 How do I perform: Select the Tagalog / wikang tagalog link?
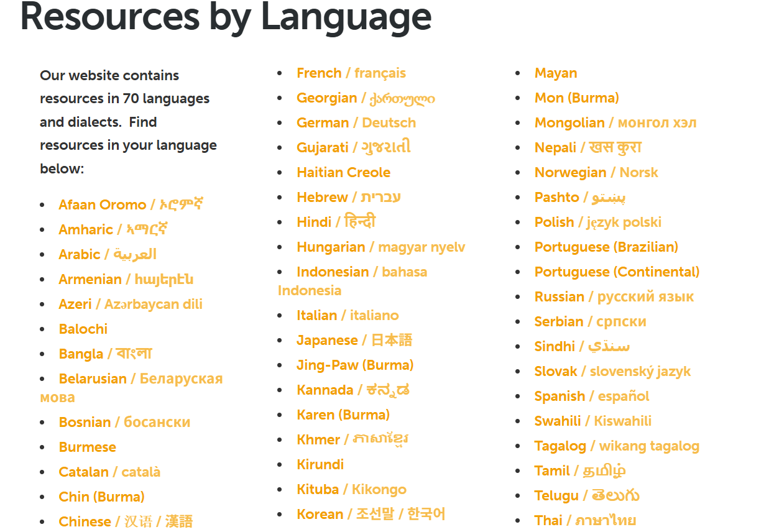(x=617, y=446)
